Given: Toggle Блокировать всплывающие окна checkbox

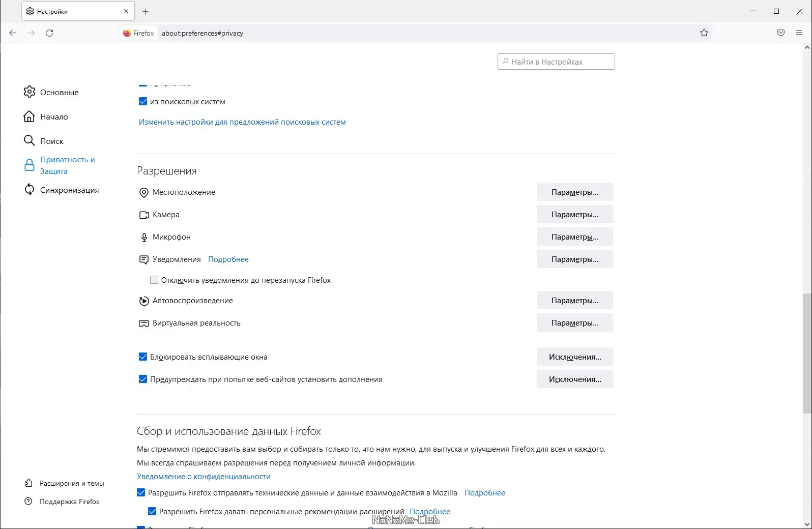Looking at the screenshot, I should click(x=143, y=357).
